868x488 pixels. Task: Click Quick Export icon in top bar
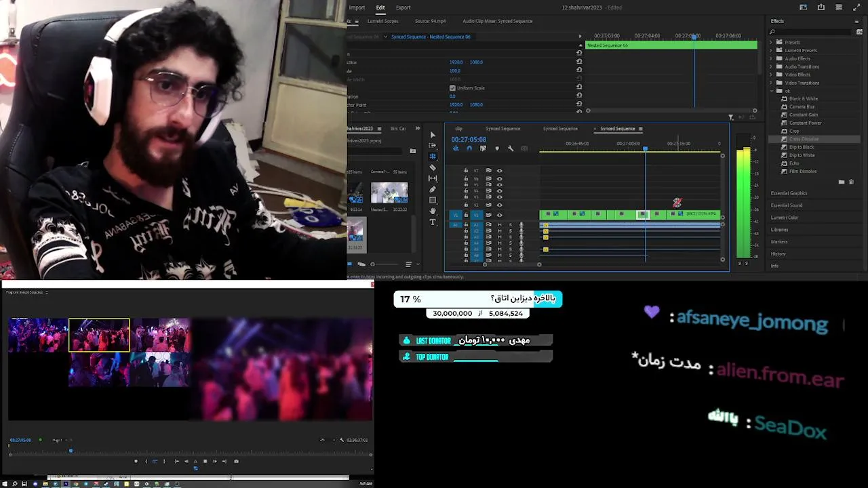pyautogui.click(x=821, y=7)
